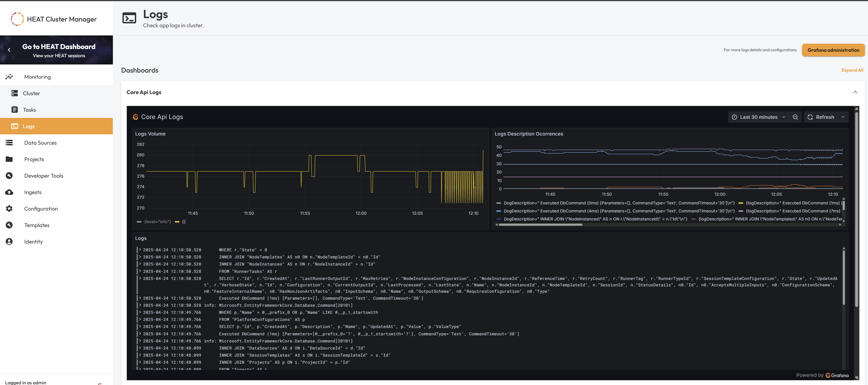868x385 pixels.
Task: Select the Identity user icon
Action: (9, 241)
